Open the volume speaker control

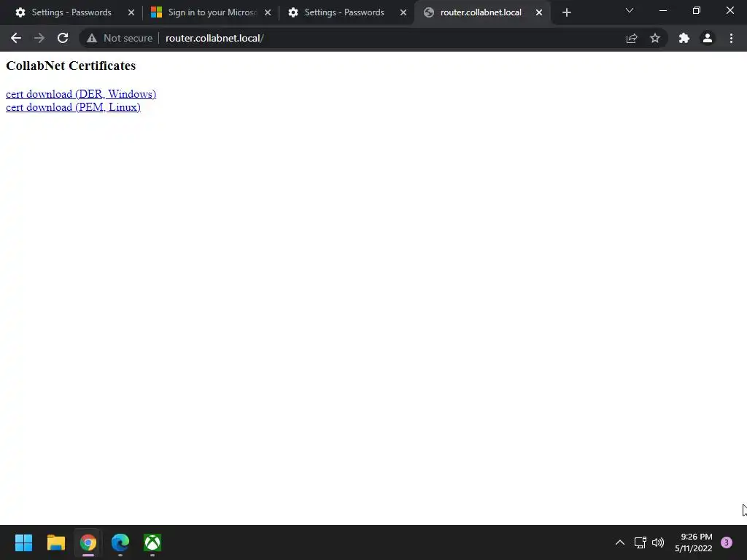(x=658, y=542)
